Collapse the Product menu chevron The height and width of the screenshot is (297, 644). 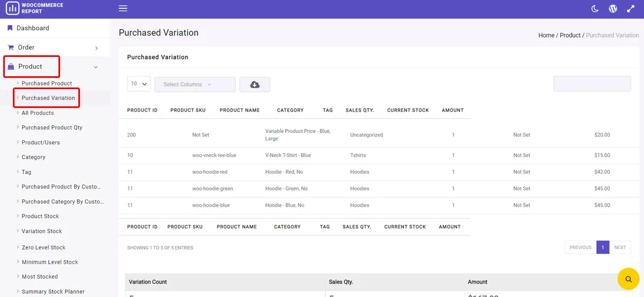click(x=96, y=67)
